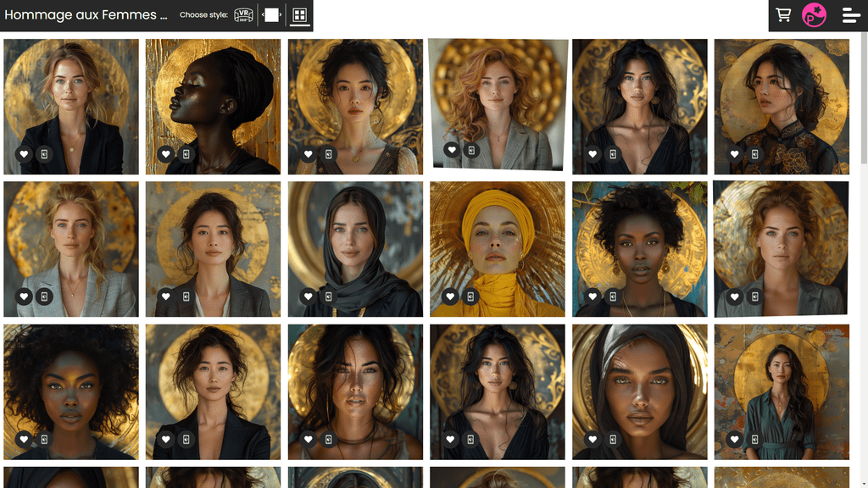
Task: Heart icon on green dress woman portrait
Action: tap(735, 440)
